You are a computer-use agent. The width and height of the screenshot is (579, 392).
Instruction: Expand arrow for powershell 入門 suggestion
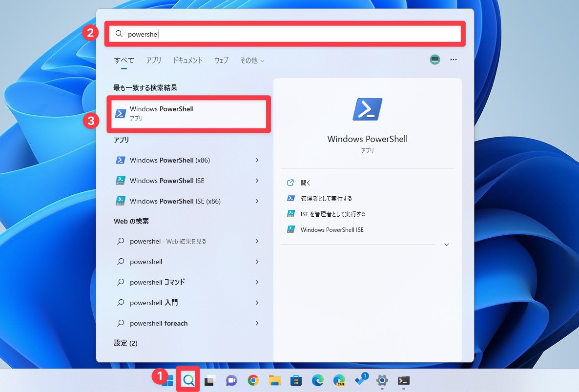point(257,303)
